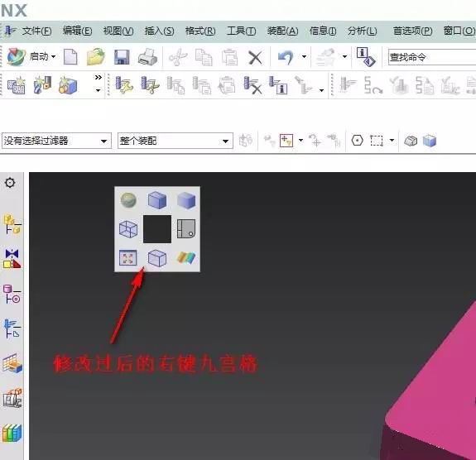Open the 装配(A) menu

(x=282, y=31)
